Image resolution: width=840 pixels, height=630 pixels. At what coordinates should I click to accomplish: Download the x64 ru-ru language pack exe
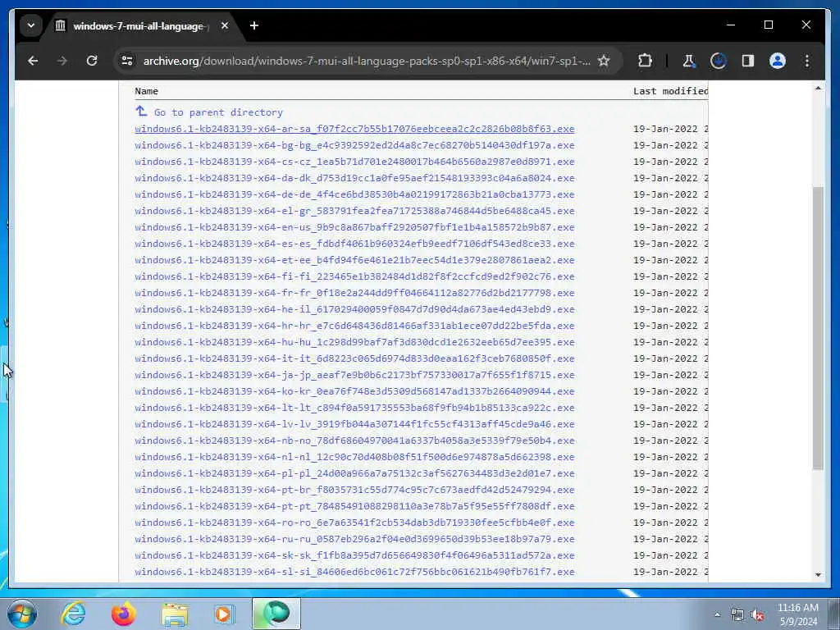coord(354,539)
